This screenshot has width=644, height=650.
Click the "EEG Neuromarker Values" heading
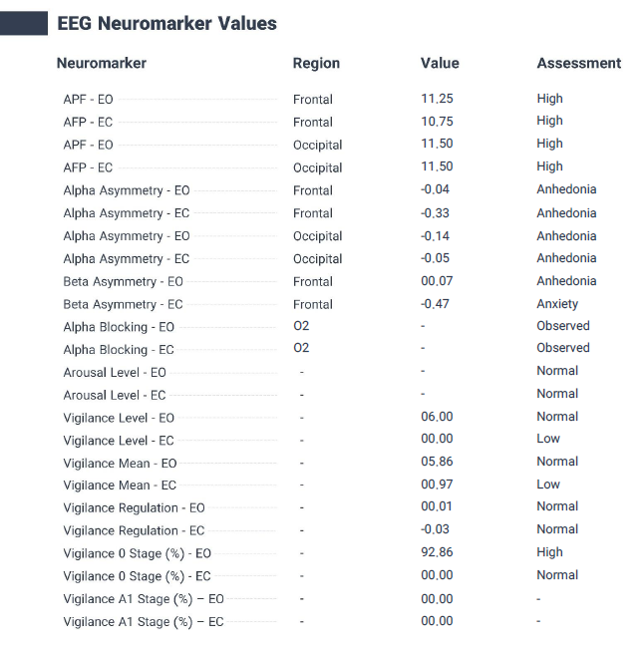166,23
